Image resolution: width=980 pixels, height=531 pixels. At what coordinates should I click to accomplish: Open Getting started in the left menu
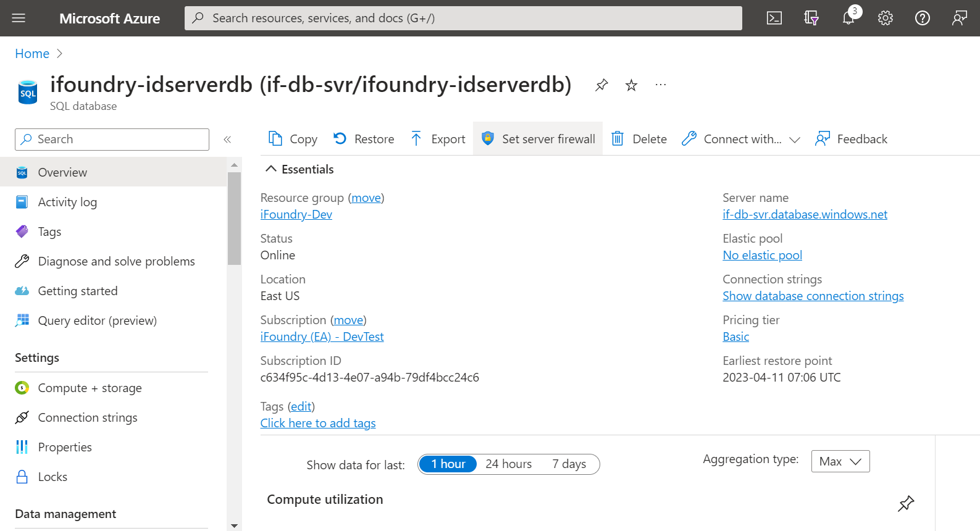113,291
